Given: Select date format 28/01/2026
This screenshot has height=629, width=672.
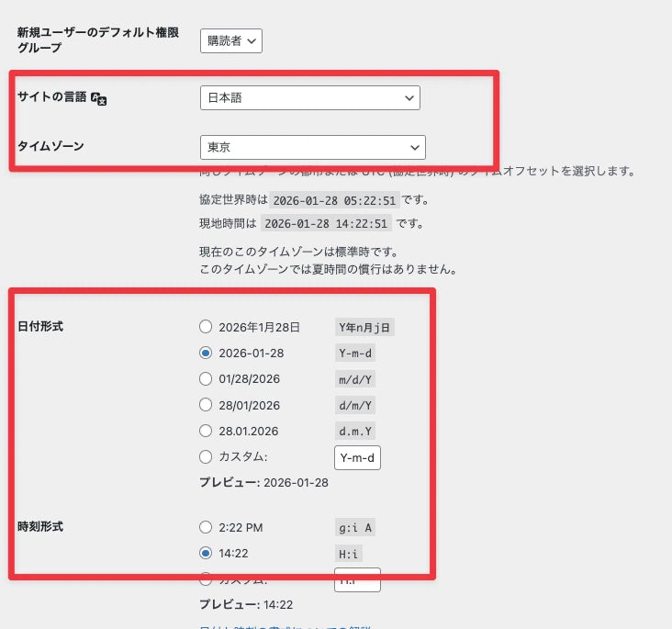Looking at the screenshot, I should [x=206, y=404].
